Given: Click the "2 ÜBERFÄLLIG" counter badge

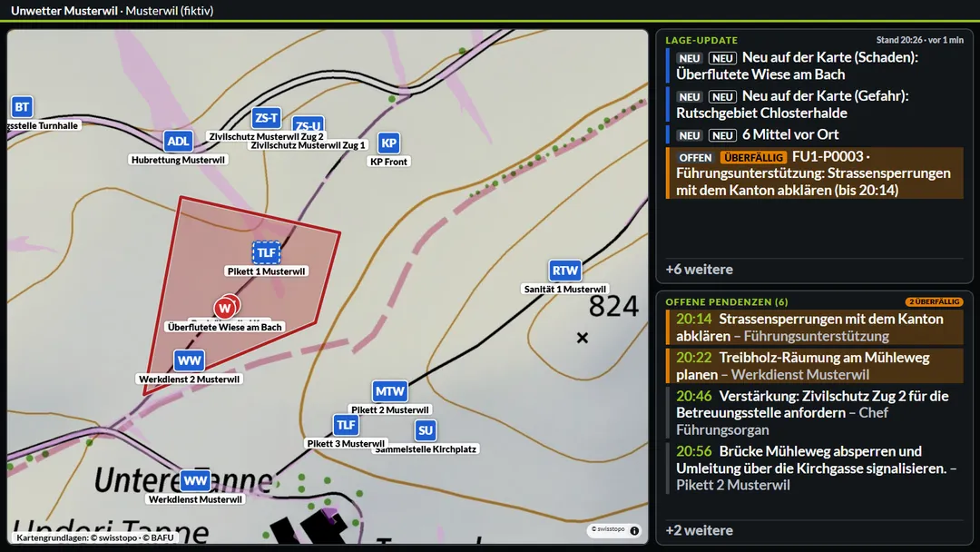Looking at the screenshot, I should 934,302.
